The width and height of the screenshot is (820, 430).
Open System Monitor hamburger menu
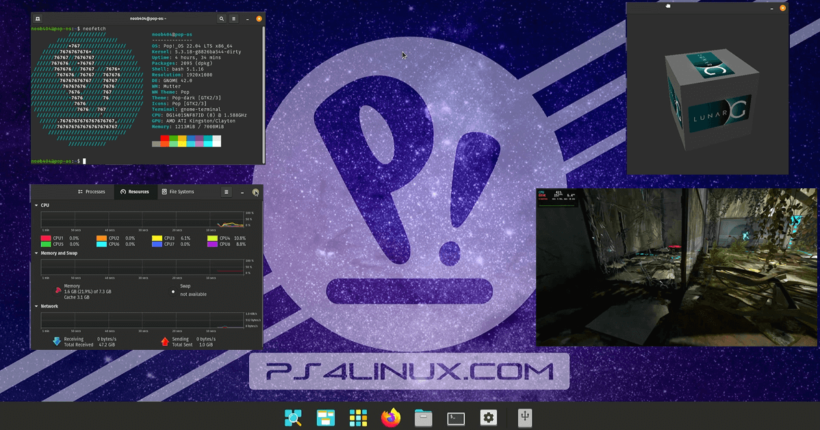click(226, 192)
